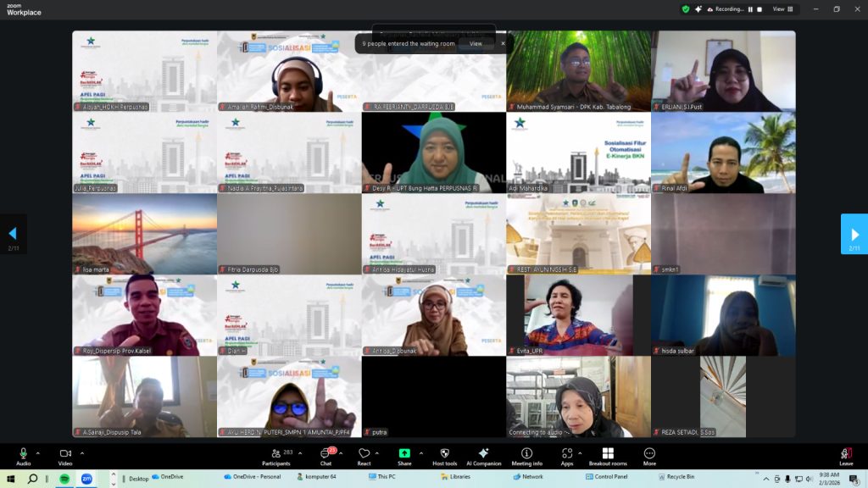
Task: Expand the Share options arrow
Action: [420, 453]
